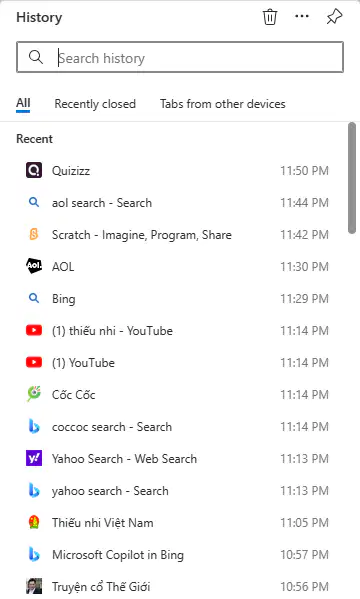Open the three-dot more options menu
The width and height of the screenshot is (360, 599).
tap(302, 16)
